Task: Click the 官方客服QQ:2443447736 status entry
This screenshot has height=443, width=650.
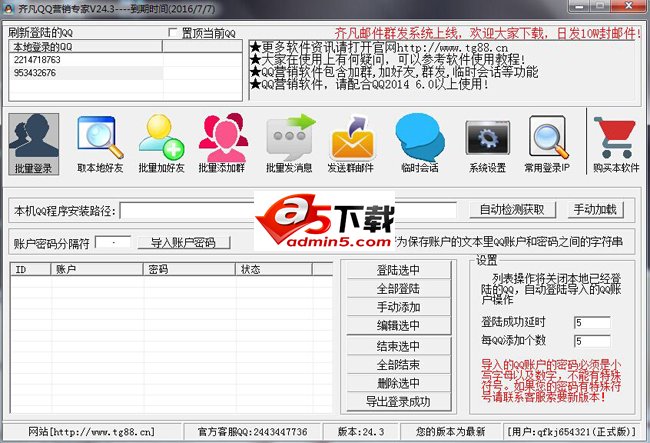Action: coord(252,432)
